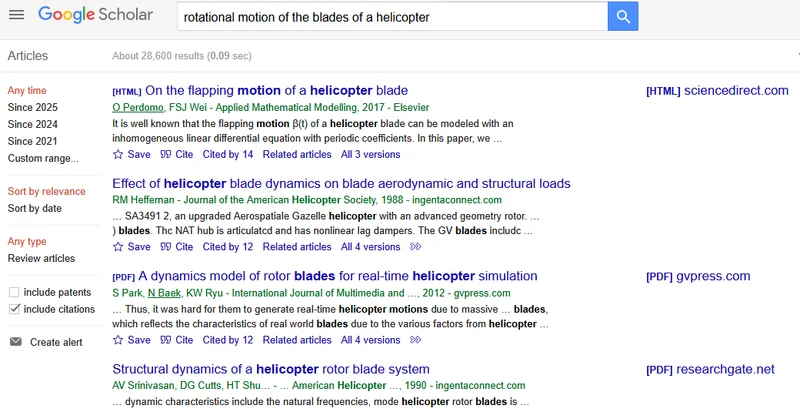800x412 pixels.
Task: Expand more options for Heffernan article
Action: pyautogui.click(x=416, y=247)
